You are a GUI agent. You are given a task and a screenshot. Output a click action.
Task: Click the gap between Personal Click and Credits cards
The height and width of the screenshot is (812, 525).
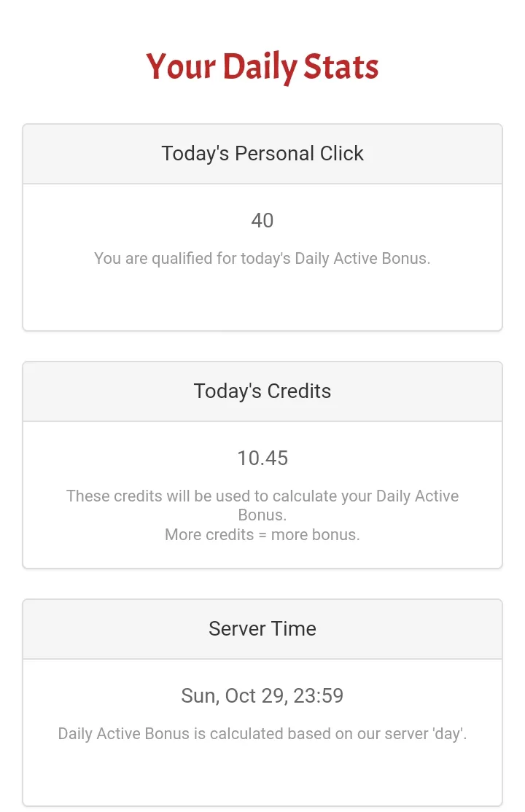point(262,346)
